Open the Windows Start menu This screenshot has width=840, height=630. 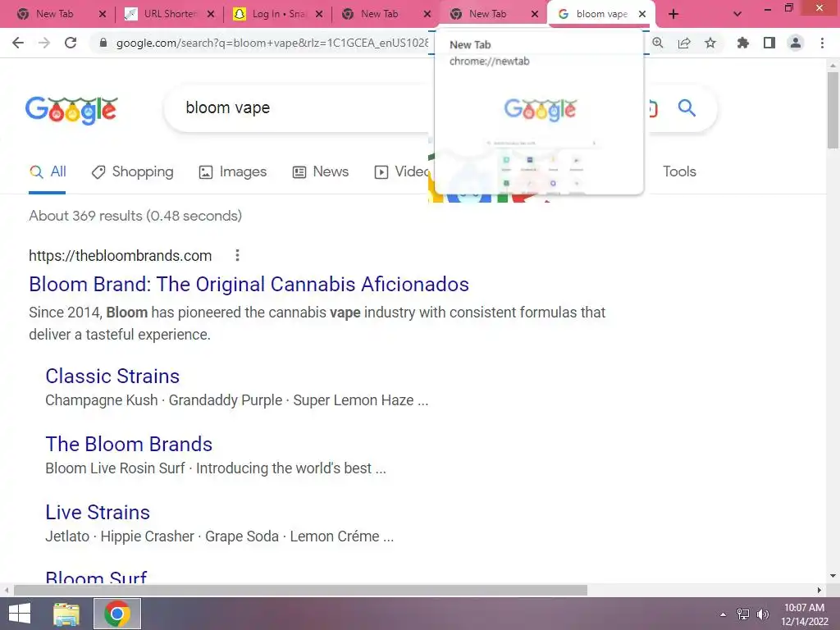tap(20, 614)
